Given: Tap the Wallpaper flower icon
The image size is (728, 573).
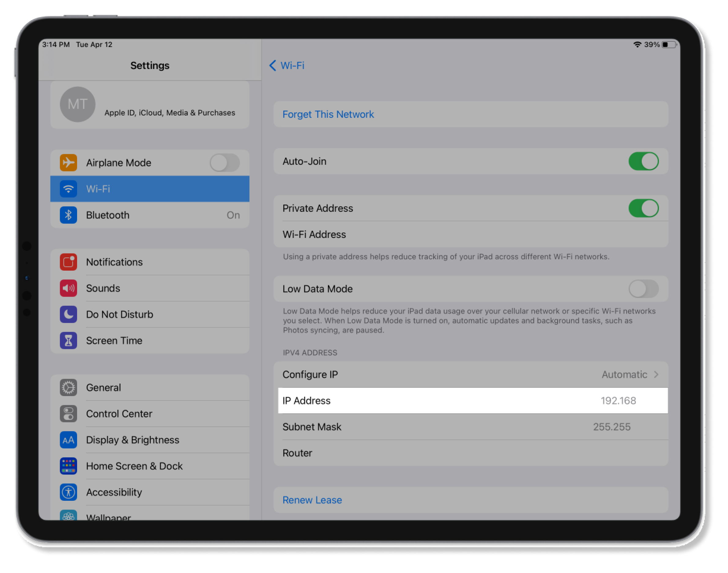Looking at the screenshot, I should (69, 515).
